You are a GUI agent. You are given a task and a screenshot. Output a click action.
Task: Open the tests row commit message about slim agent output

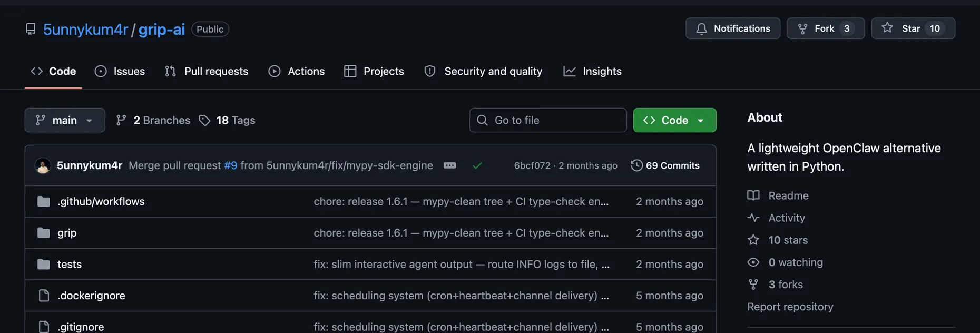(x=462, y=264)
